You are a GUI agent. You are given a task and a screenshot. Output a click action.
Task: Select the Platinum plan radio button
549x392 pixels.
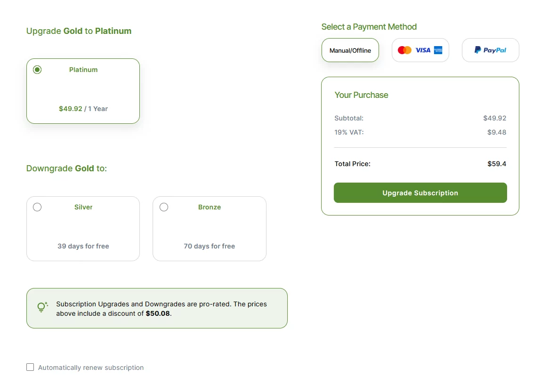pos(37,70)
